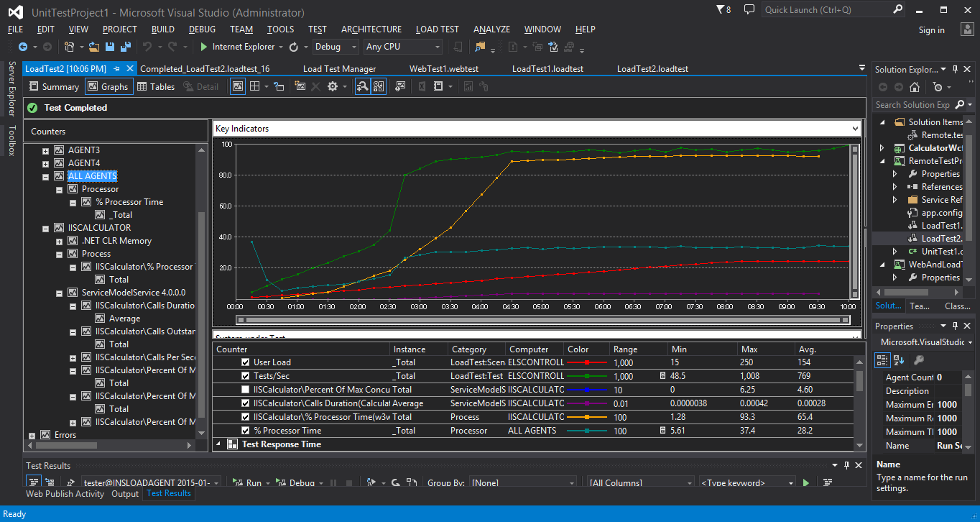Click the Add new graph icon

[300, 86]
